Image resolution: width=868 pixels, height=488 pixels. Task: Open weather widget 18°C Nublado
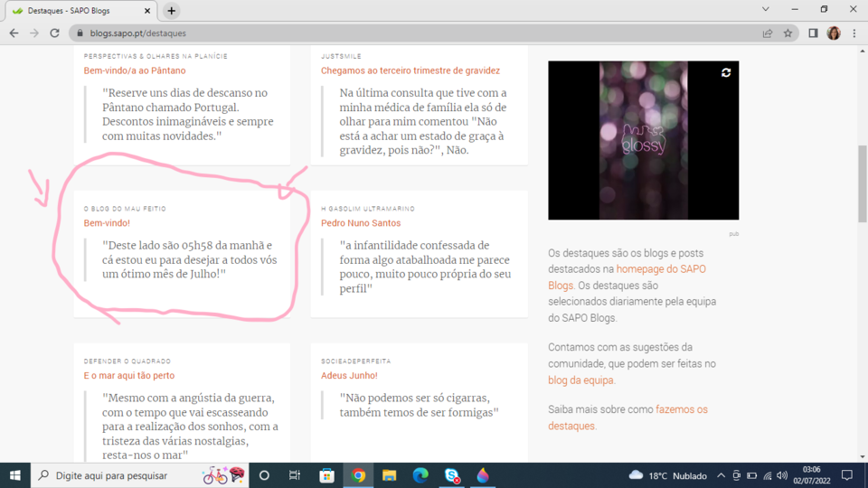click(667, 475)
